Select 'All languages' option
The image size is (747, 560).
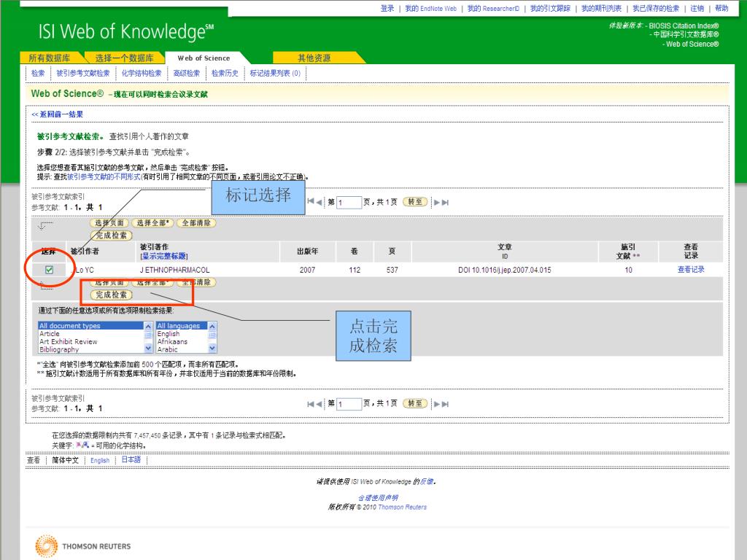click(182, 326)
